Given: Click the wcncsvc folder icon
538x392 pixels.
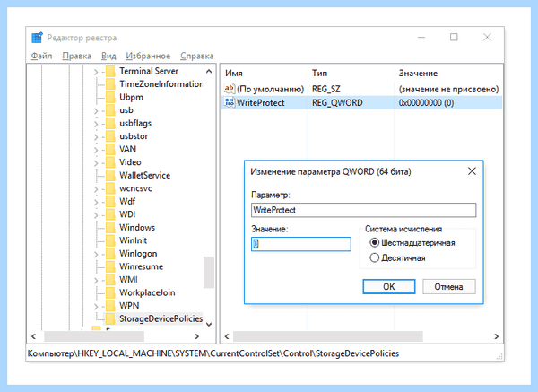Looking at the screenshot, I should tap(110, 188).
